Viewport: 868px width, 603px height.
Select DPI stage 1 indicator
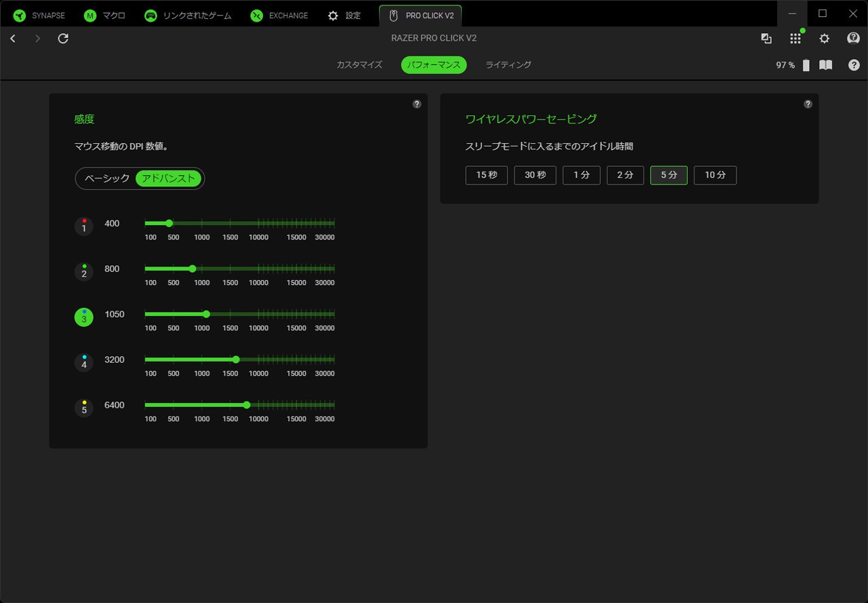pos(84,226)
